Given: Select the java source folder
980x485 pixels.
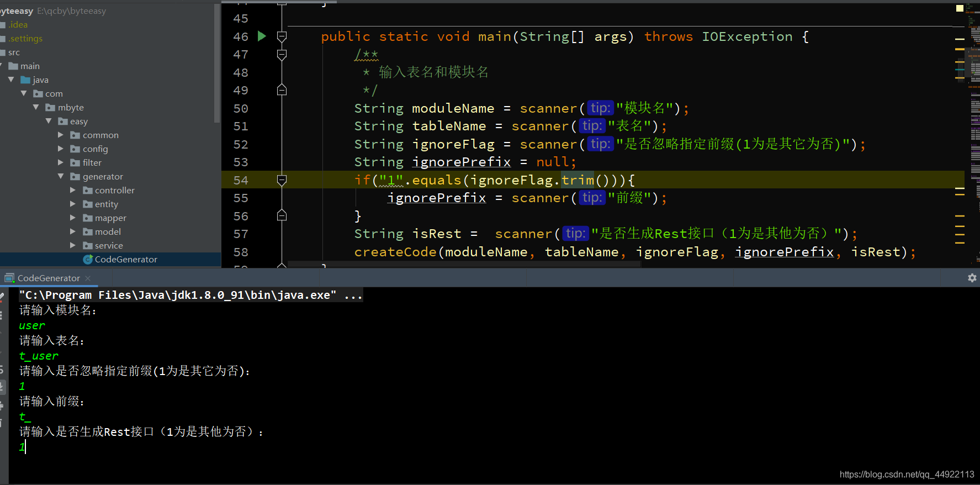Looking at the screenshot, I should (40, 80).
